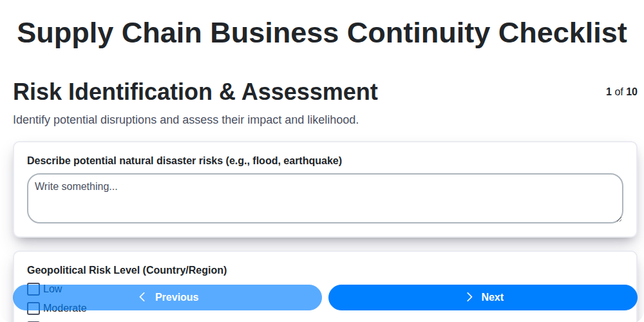Click the bold current page number '1'

click(x=609, y=91)
